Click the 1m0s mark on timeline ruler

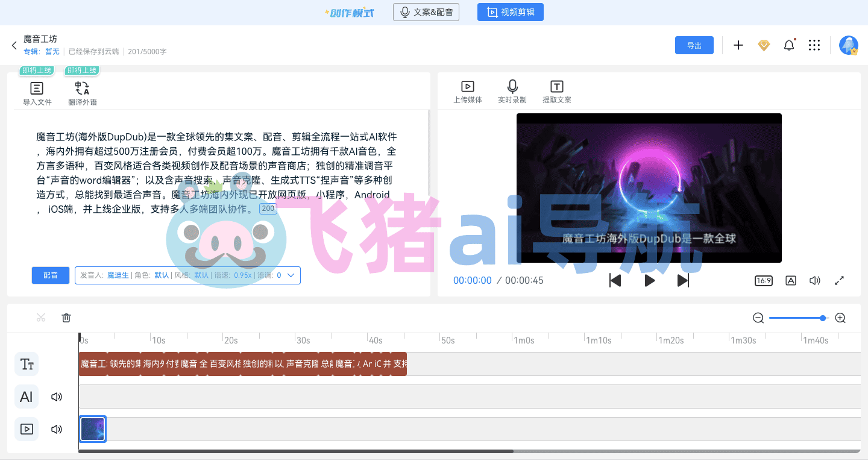524,340
